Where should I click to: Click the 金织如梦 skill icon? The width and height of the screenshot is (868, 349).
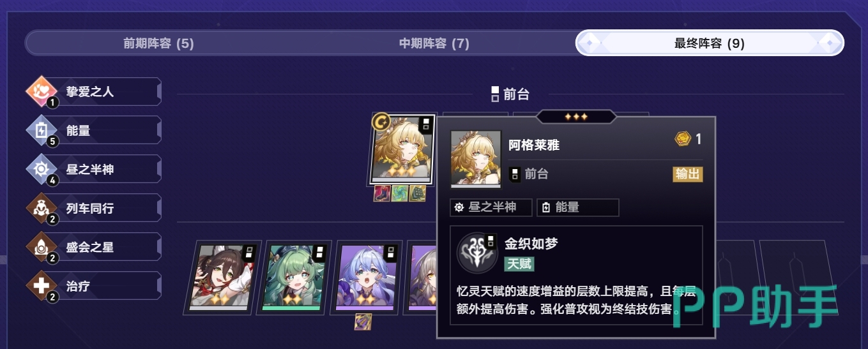coord(478,253)
